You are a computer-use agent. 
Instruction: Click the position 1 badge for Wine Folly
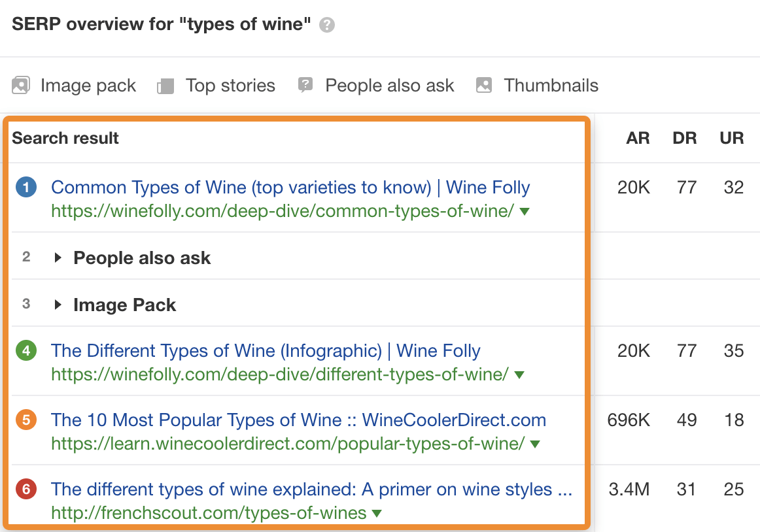26,187
